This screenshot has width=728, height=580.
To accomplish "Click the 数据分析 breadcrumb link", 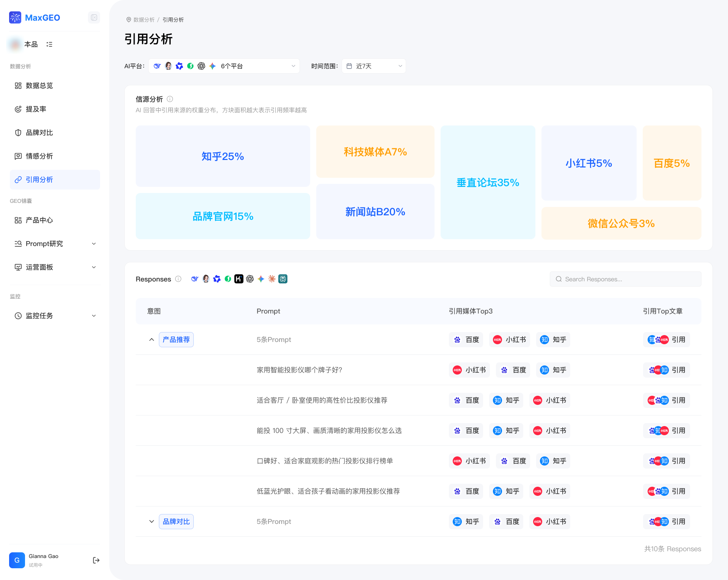I will 144,20.
